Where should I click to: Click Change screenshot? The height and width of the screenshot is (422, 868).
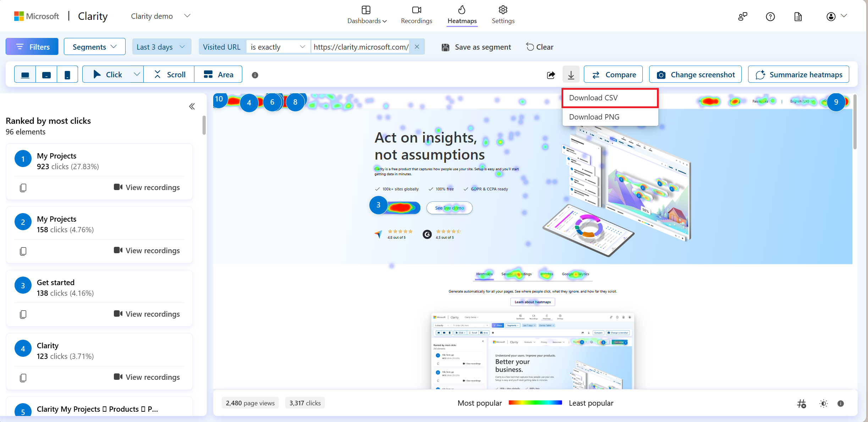695,74
